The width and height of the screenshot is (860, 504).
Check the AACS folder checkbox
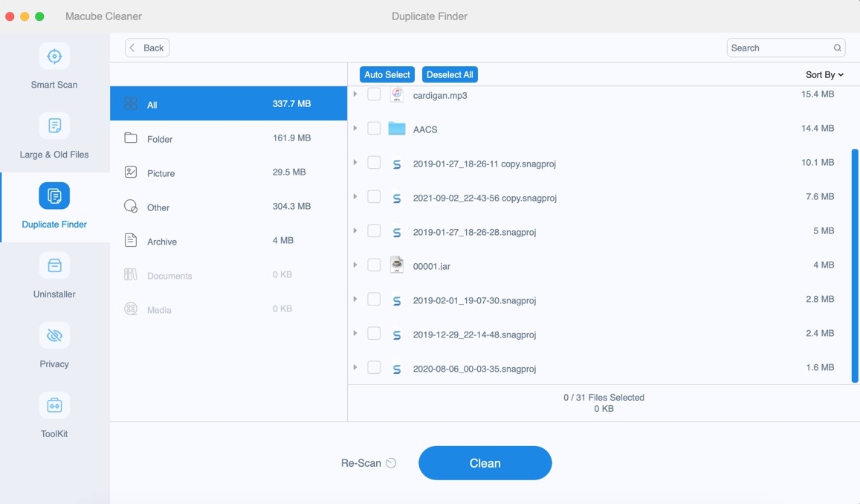tap(374, 129)
